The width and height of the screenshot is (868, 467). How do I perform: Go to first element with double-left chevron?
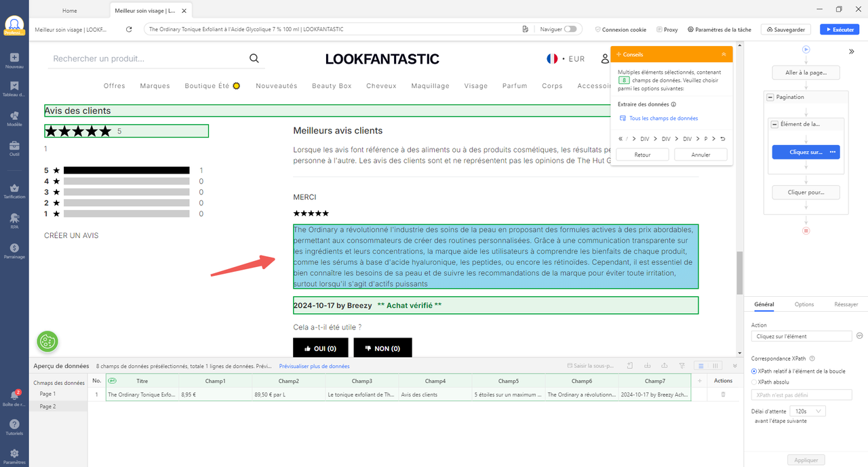point(620,138)
